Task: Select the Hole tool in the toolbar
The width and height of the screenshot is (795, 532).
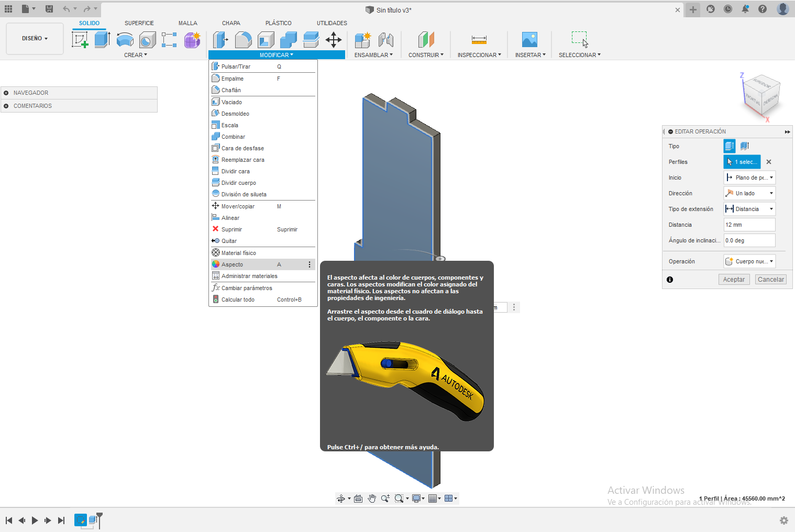Action: pos(147,40)
